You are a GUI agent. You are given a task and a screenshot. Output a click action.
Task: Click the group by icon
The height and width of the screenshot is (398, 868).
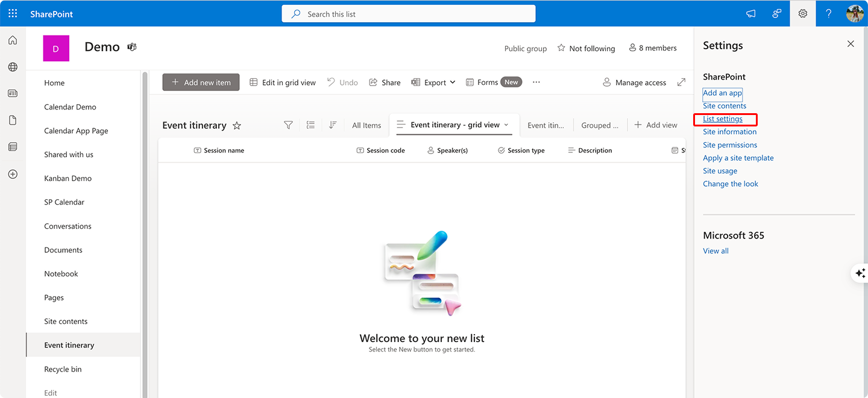310,125
